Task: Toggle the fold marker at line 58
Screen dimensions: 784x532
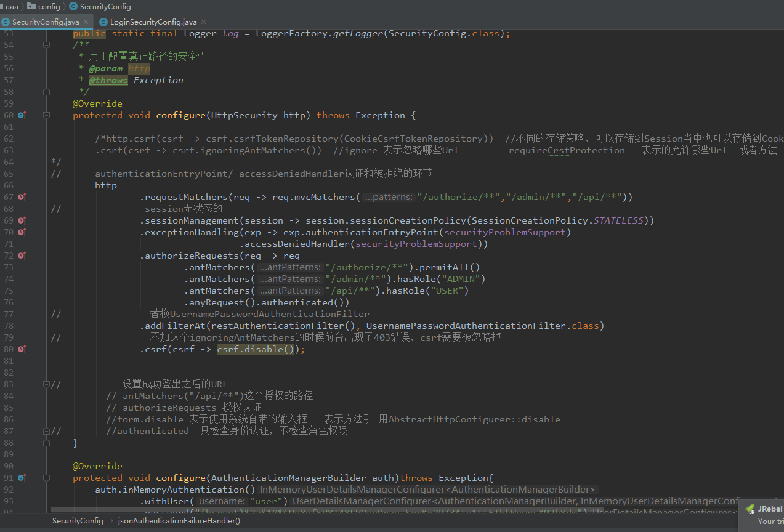Action: click(46, 92)
